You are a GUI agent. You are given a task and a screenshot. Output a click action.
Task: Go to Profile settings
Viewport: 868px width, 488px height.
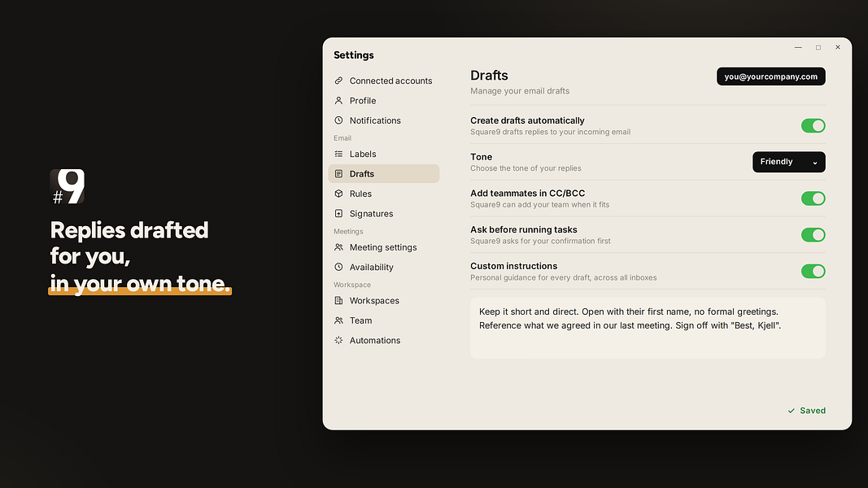coord(384,101)
